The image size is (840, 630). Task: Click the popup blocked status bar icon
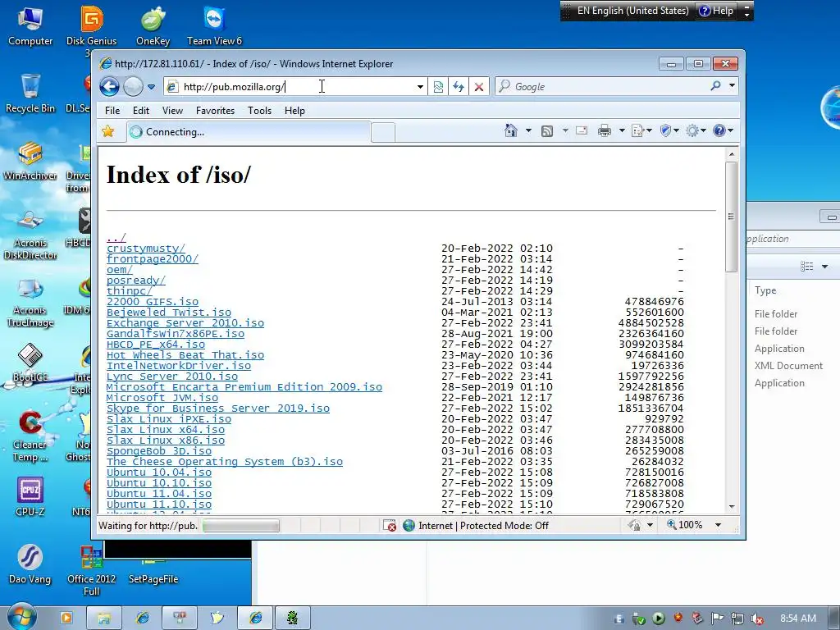pos(390,526)
